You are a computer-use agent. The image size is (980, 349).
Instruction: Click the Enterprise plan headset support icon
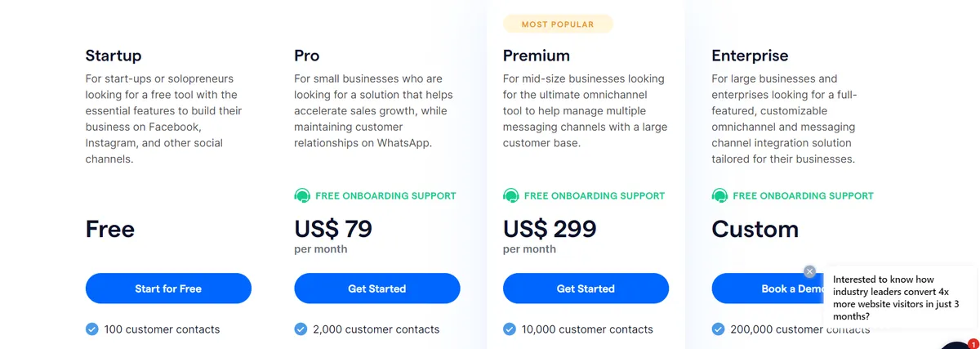click(719, 196)
